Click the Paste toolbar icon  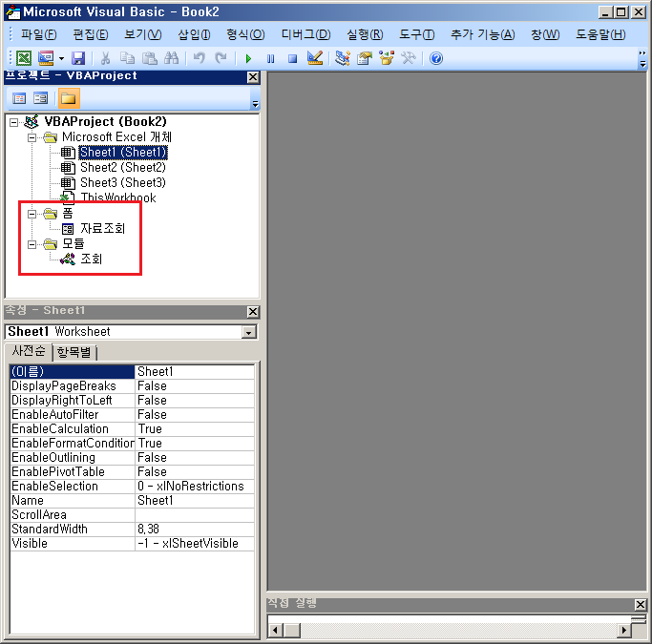point(149,58)
